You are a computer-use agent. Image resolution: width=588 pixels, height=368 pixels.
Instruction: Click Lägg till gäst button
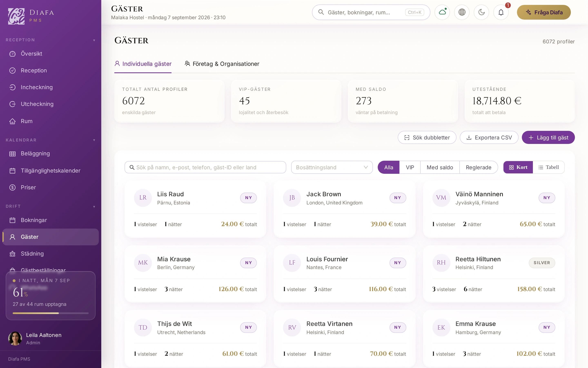point(548,138)
